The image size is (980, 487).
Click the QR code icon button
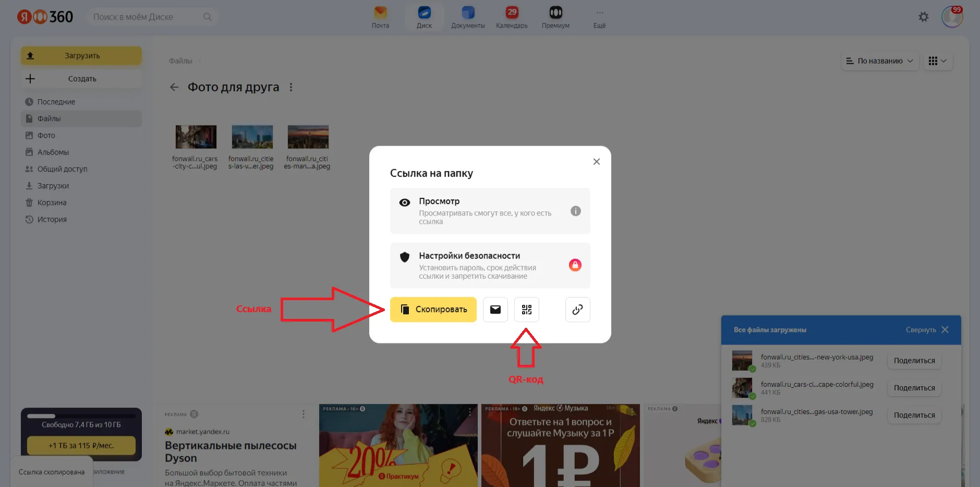click(526, 310)
